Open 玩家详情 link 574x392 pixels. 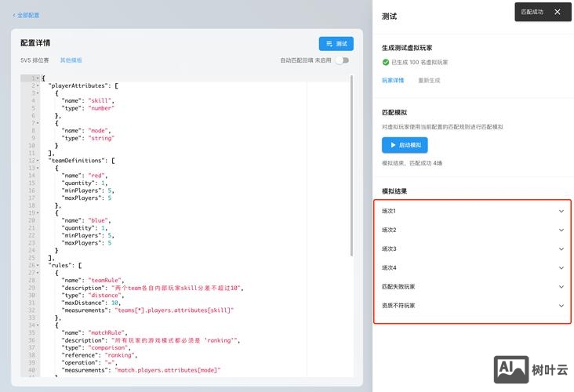(x=393, y=80)
